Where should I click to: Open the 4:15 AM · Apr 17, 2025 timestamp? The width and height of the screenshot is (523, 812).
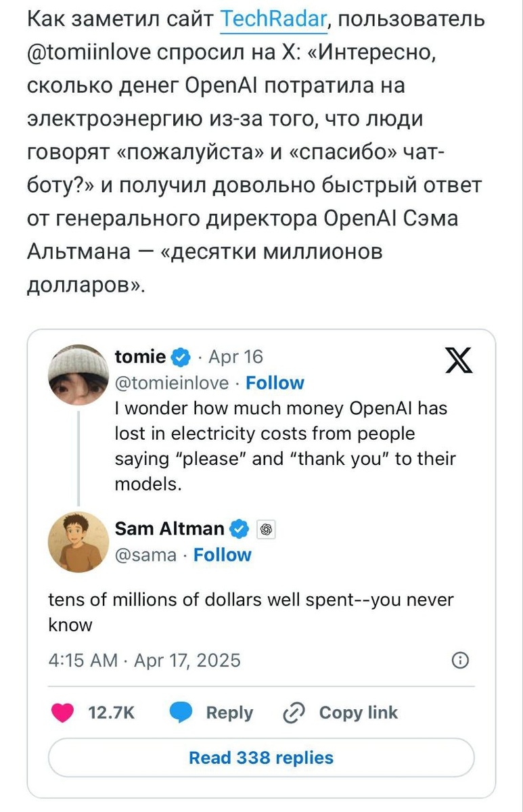click(145, 660)
